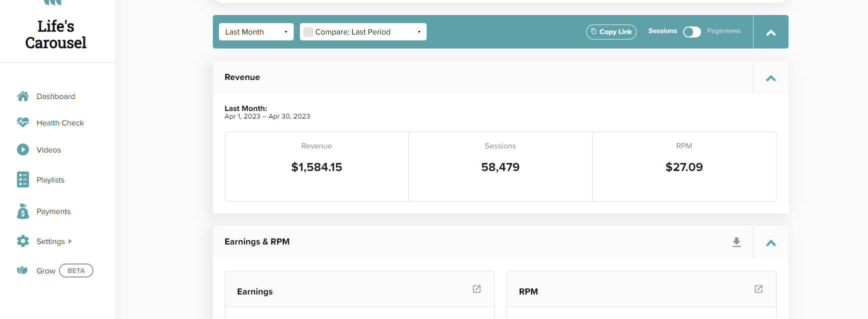868x319 pixels.
Task: Click the Settings gear icon
Action: pyautogui.click(x=23, y=241)
